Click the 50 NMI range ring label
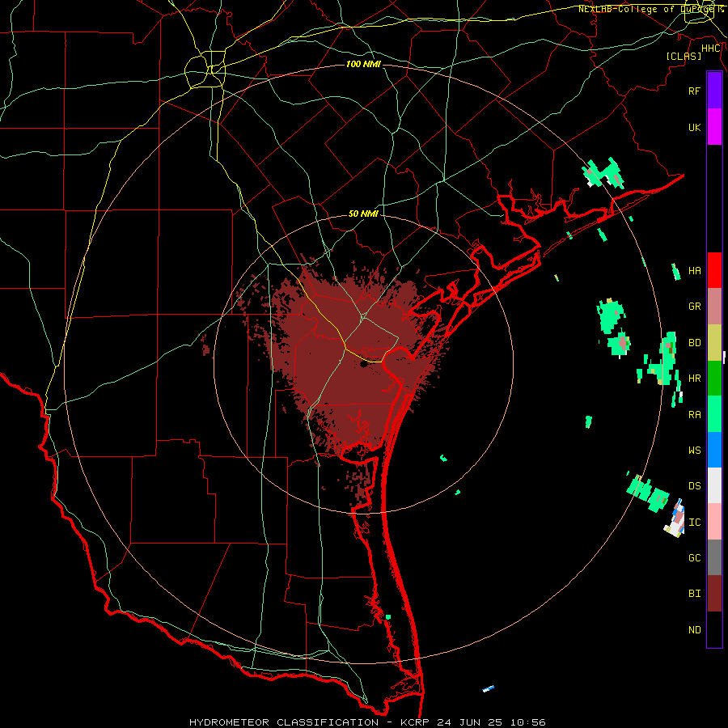The height and width of the screenshot is (728, 728). click(x=363, y=214)
